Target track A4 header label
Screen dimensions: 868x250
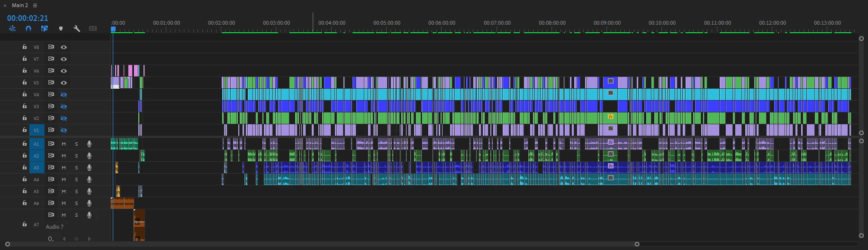click(x=36, y=179)
